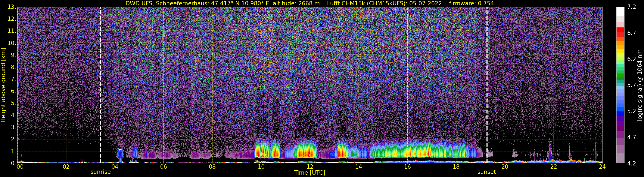Click the time tick label '18'

click(456, 167)
